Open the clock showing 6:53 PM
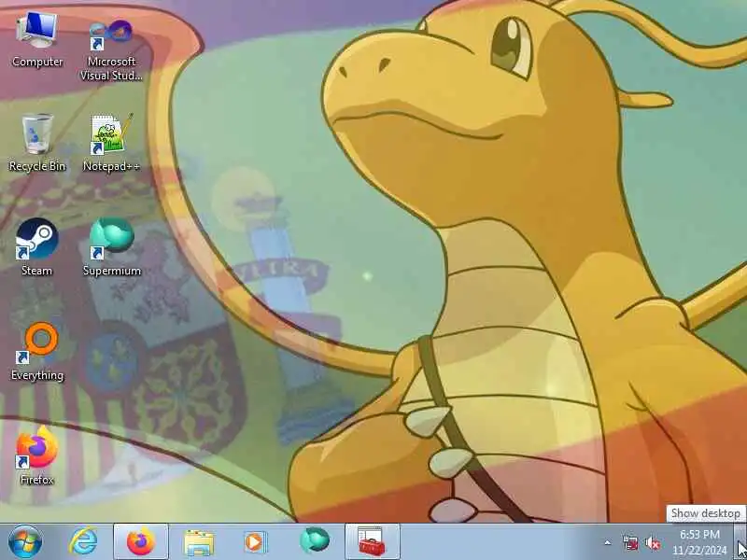Screen dimensions: 747x560 (x=699, y=542)
